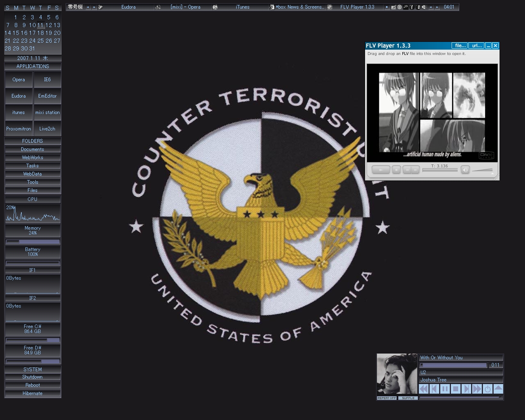Skip to previous track in music widget
This screenshot has width=525, height=420.
(x=434, y=389)
